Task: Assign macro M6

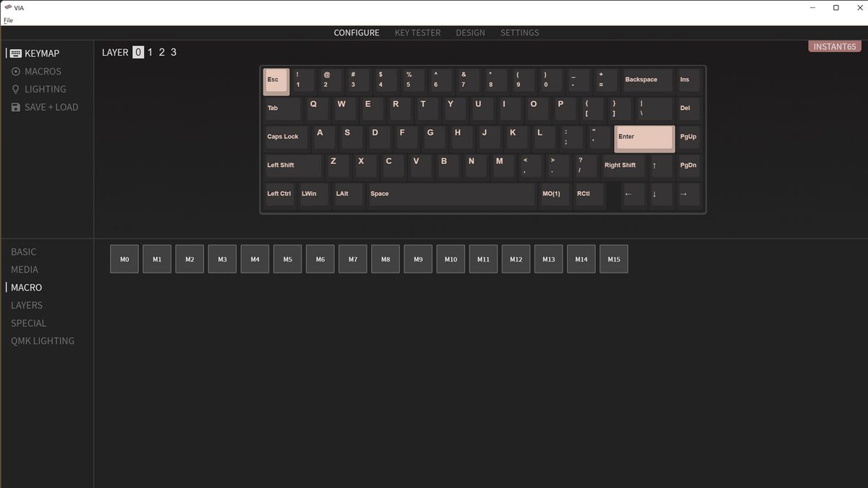Action: [320, 259]
